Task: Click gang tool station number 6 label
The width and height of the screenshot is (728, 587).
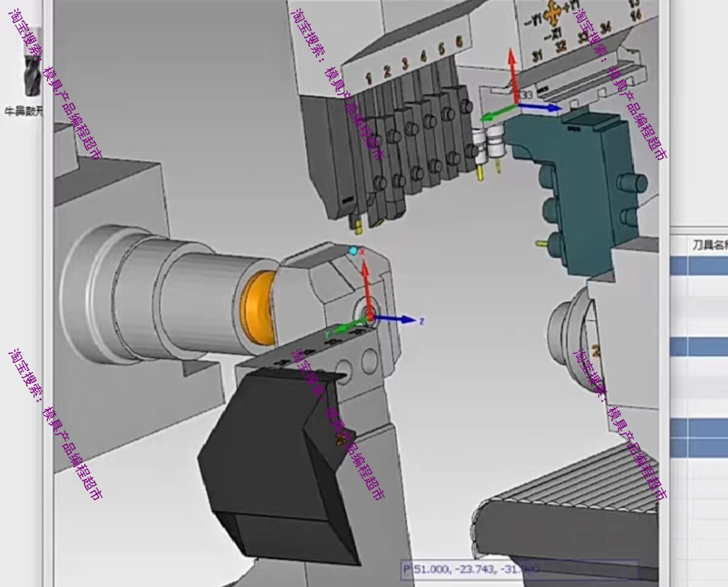Action: tap(459, 42)
